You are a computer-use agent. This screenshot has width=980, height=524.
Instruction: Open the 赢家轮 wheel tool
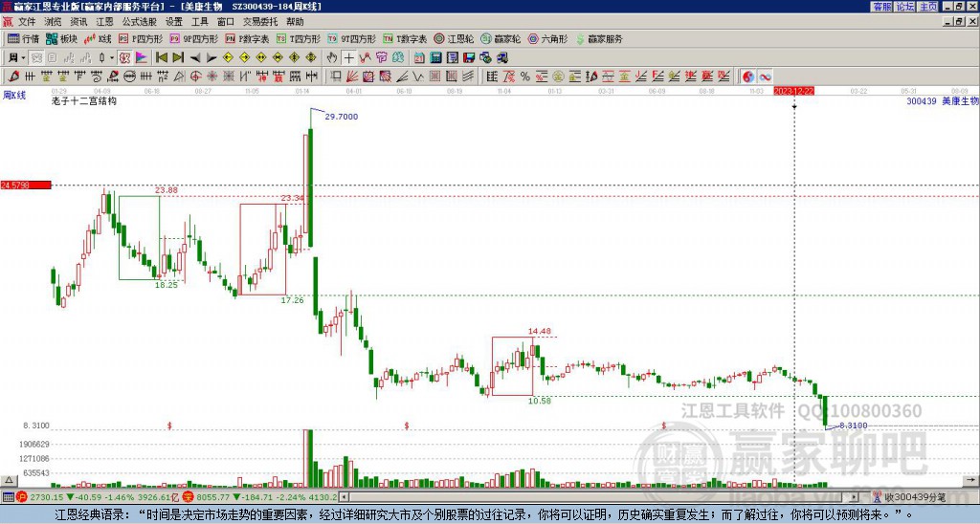501,38
